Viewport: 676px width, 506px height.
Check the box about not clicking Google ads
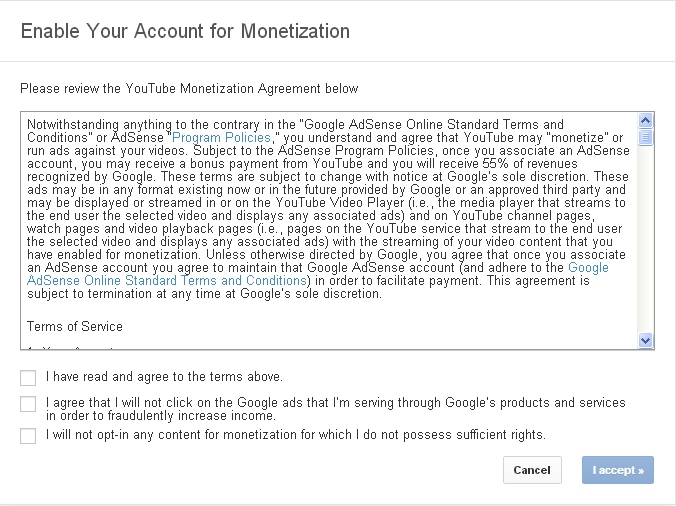(x=28, y=404)
